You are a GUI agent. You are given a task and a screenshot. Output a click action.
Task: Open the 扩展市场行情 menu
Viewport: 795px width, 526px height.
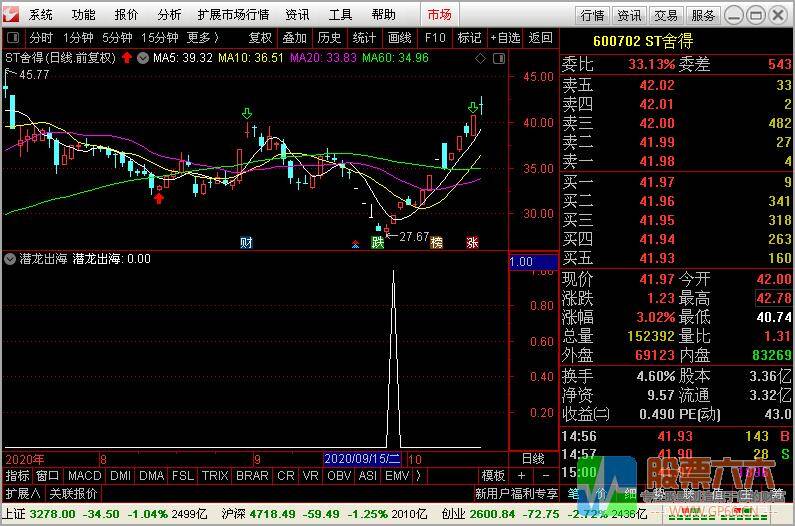click(x=233, y=15)
